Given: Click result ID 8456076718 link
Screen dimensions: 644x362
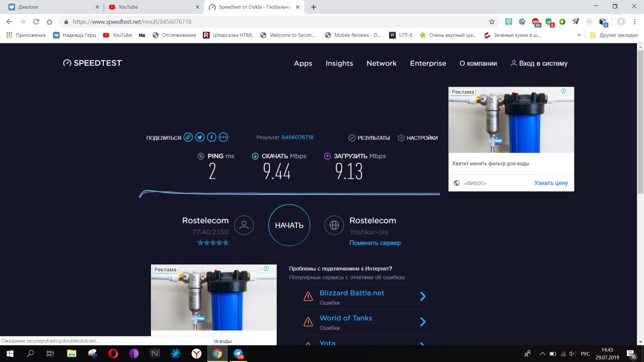Looking at the screenshot, I should tap(297, 137).
